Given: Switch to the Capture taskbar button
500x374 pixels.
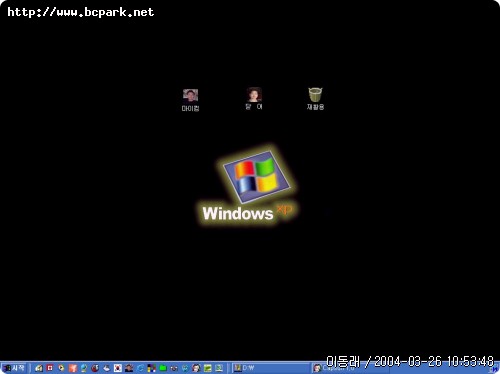Looking at the screenshot, I should point(350,369).
